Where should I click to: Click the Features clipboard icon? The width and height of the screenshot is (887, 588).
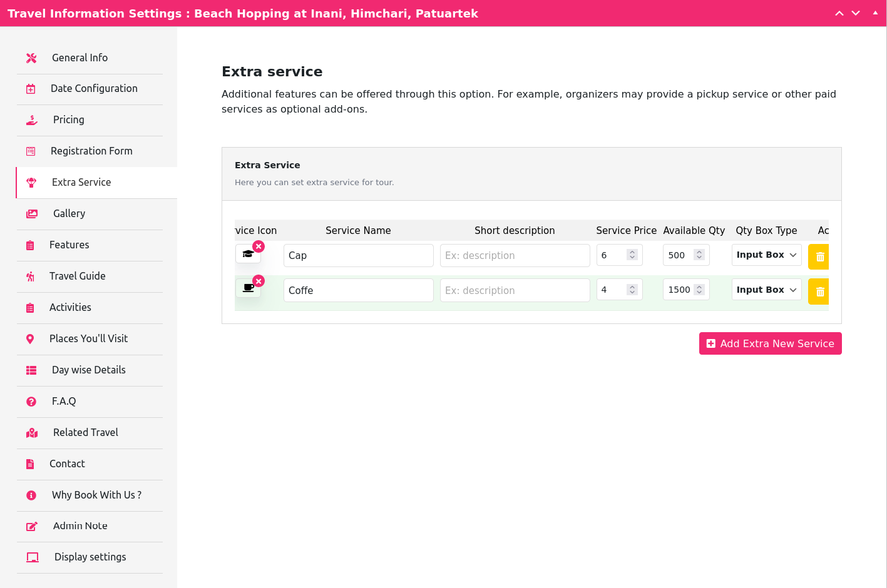pos(30,245)
